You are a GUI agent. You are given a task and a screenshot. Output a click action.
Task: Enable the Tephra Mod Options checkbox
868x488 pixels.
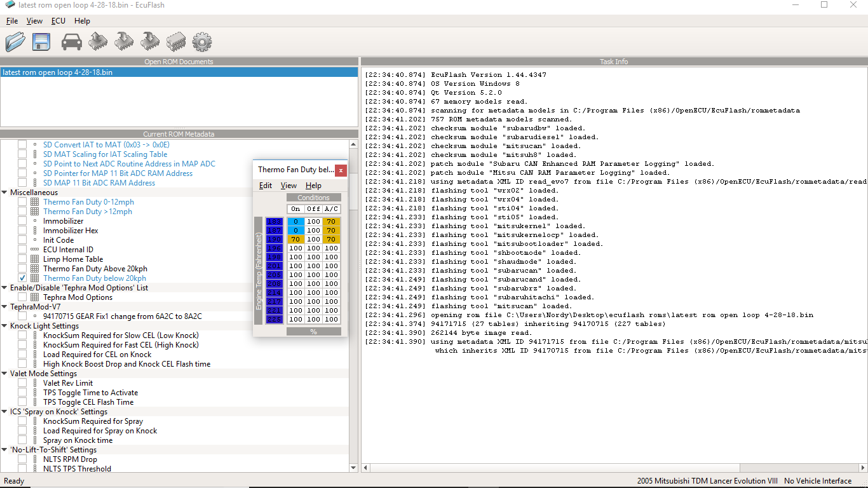22,297
